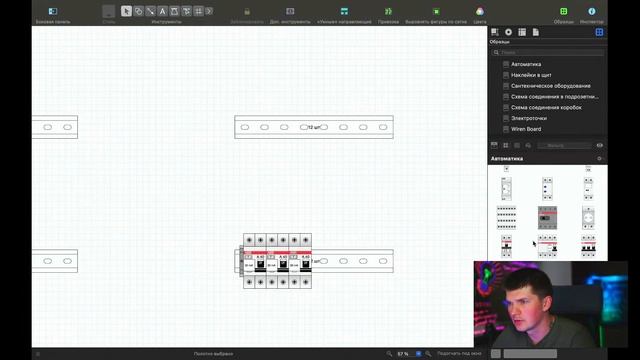Select the circuit breaker group on canvas
The image size is (640, 360).
(278, 261)
